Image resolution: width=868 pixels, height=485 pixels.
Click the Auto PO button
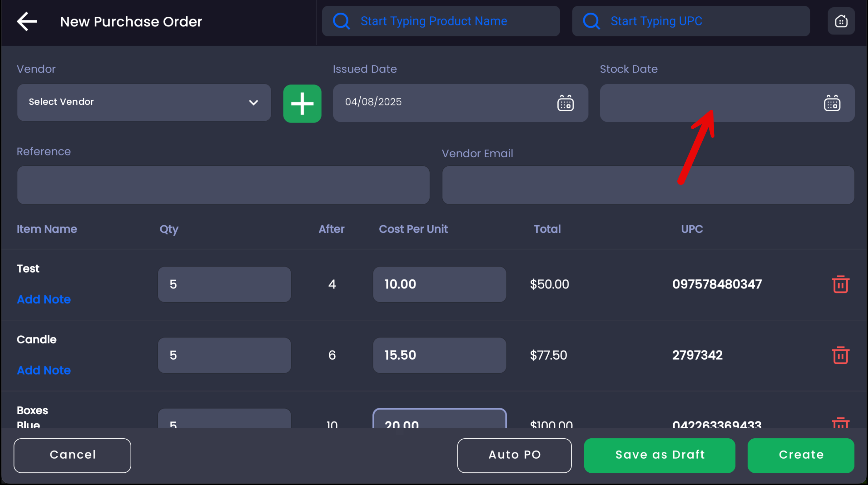click(514, 455)
